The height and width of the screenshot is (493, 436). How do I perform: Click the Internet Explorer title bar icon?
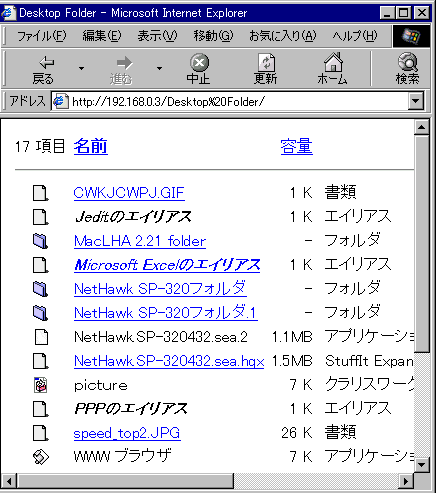(8, 13)
